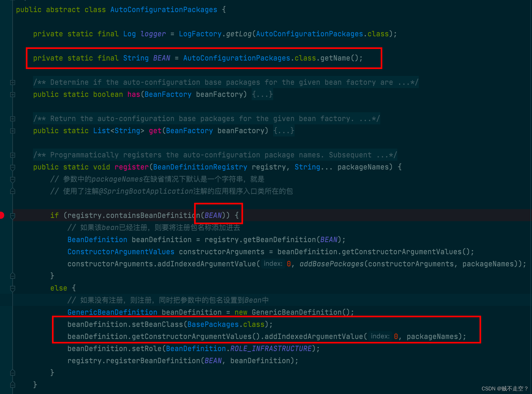Click folded {...} body of has method

[262, 94]
